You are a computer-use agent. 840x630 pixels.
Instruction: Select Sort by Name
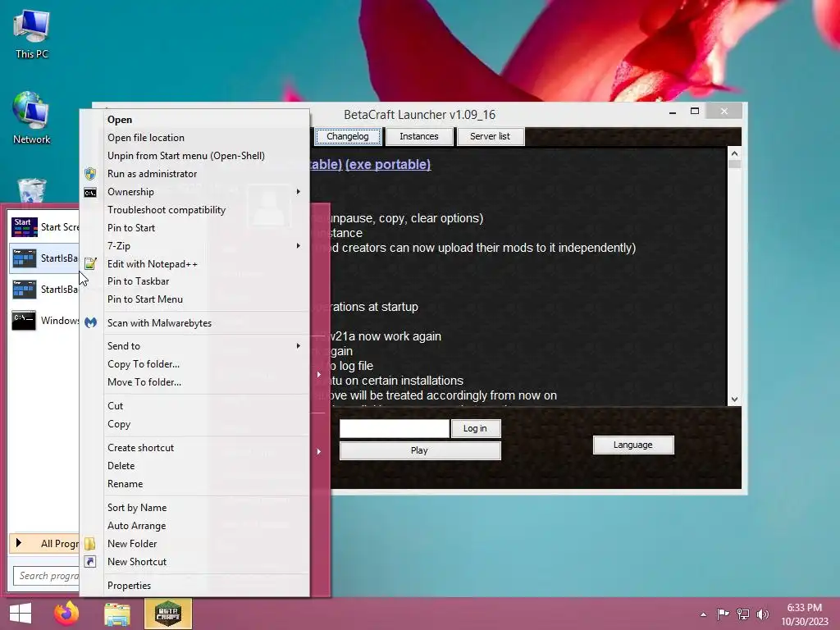pyautogui.click(x=195, y=508)
